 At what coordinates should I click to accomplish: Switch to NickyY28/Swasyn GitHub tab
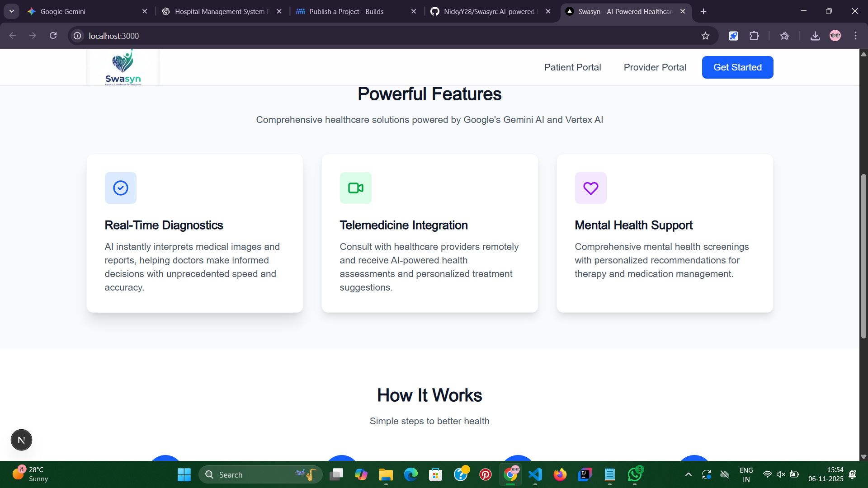[488, 11]
